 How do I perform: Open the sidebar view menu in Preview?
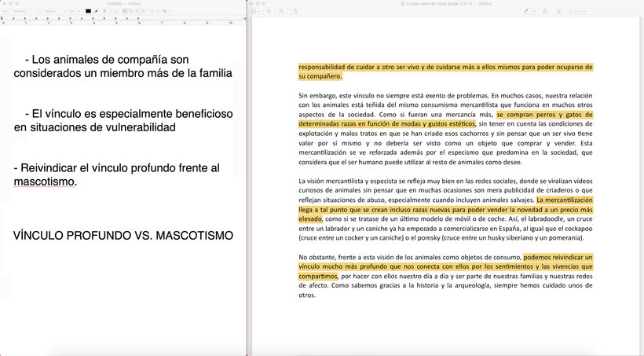coord(255,11)
